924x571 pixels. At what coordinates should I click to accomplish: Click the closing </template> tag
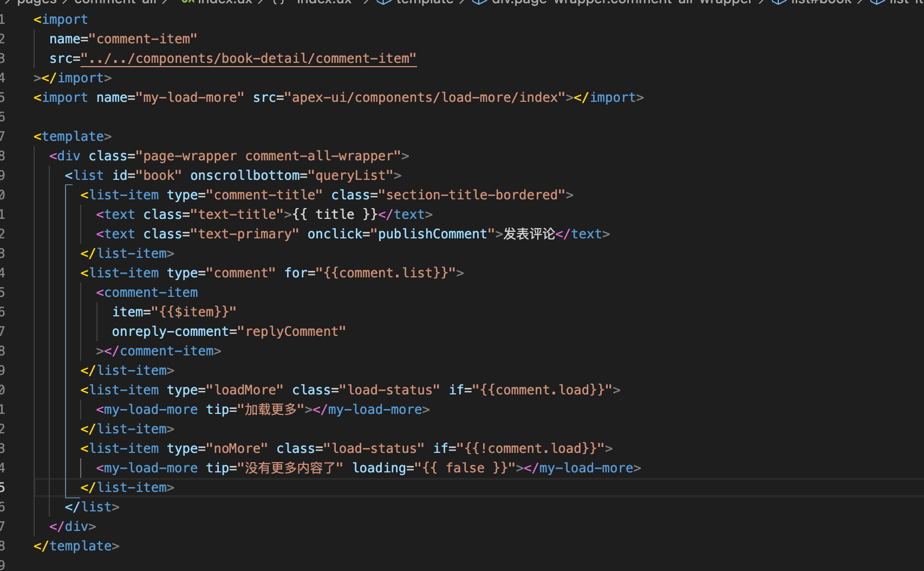76,546
